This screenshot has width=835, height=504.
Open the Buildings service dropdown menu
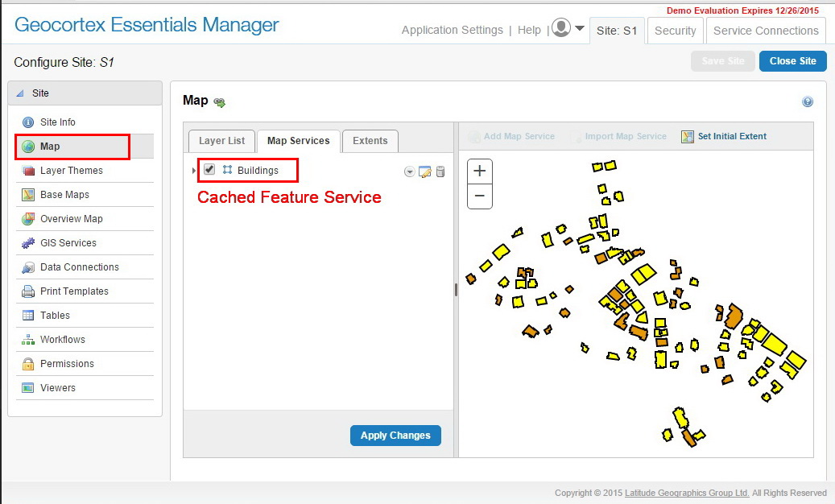409,171
